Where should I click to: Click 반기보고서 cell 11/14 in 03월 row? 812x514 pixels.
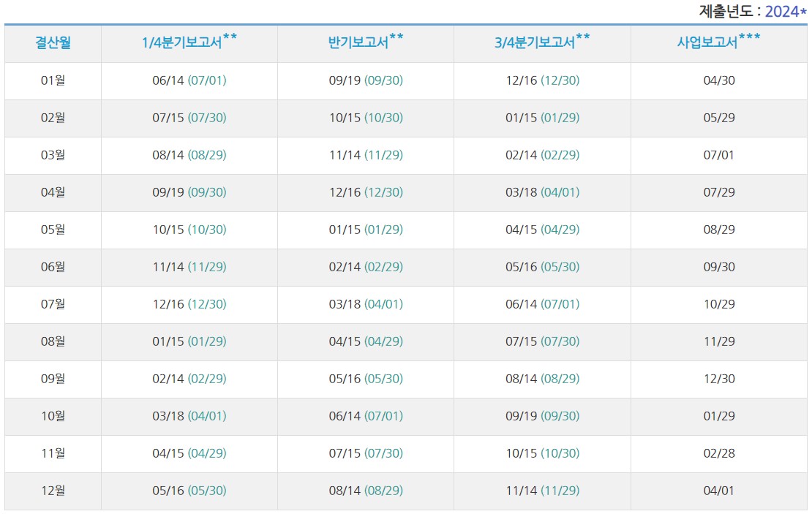pyautogui.click(x=366, y=155)
